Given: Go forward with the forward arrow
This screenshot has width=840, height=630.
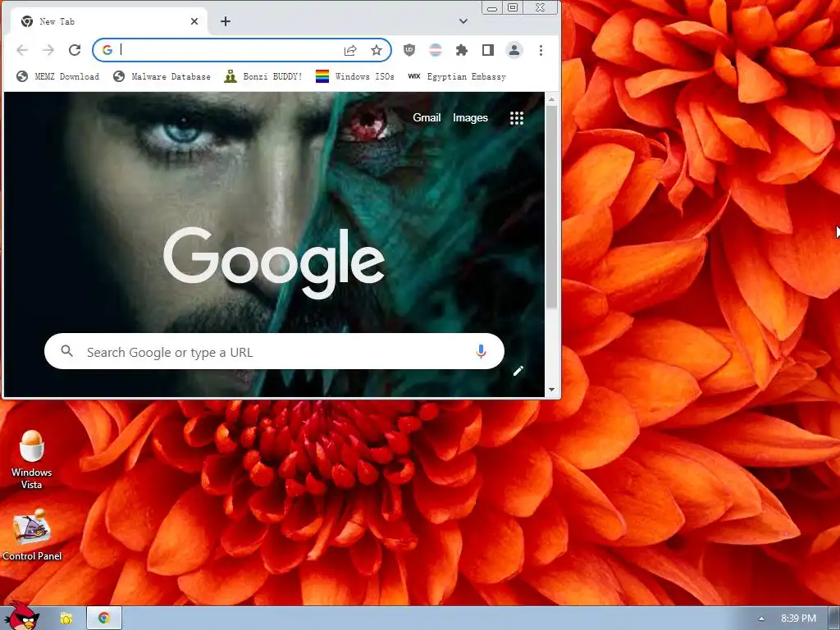Looking at the screenshot, I should pyautogui.click(x=48, y=50).
